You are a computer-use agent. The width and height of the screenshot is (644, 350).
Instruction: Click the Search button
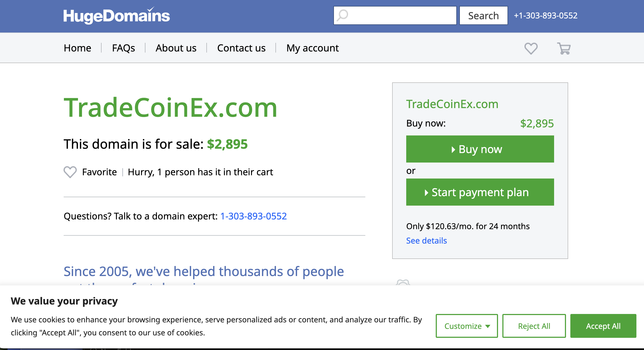coord(483,15)
